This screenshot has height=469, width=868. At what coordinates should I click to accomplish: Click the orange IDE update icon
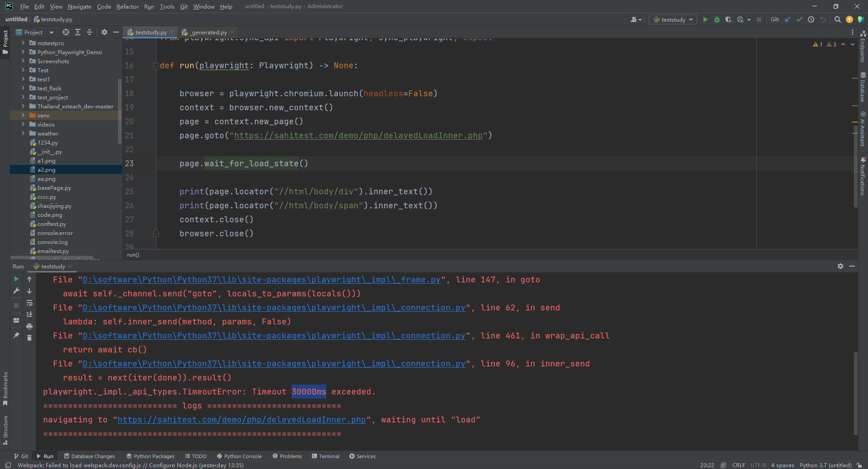849,19
